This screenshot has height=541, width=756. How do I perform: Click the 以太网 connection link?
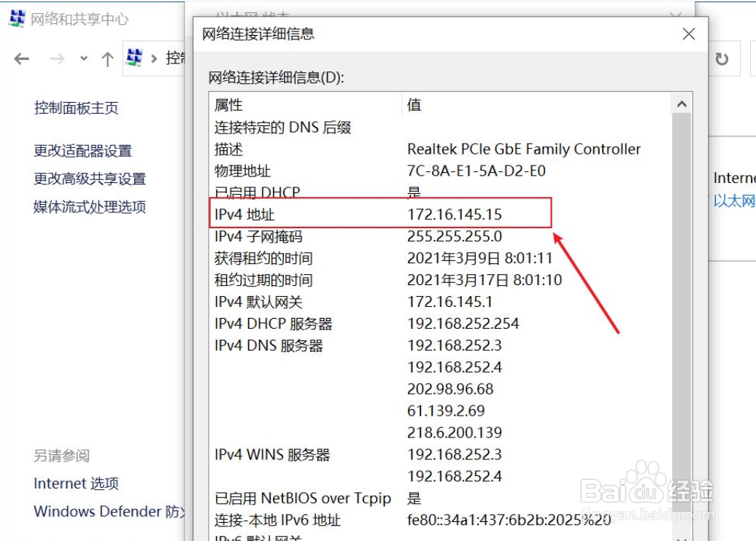(x=734, y=201)
